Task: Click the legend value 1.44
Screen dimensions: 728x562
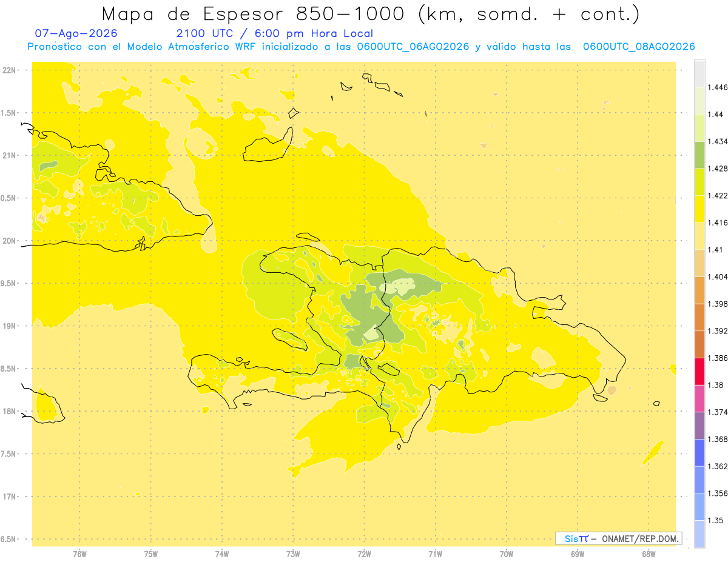Action: (x=716, y=115)
